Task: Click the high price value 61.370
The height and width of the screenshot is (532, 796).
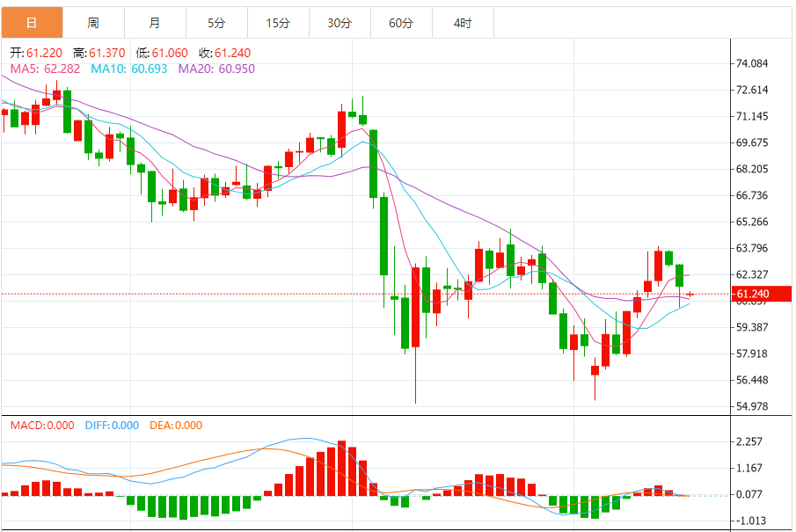Action: (107, 53)
